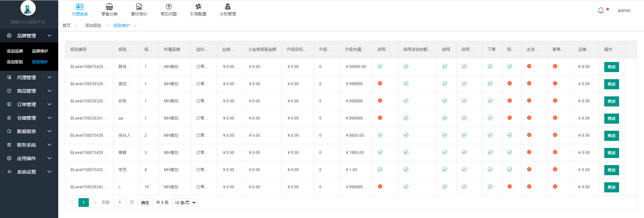Click the page number input field
Image resolution: width=644 pixels, height=218 pixels.
(120, 203)
